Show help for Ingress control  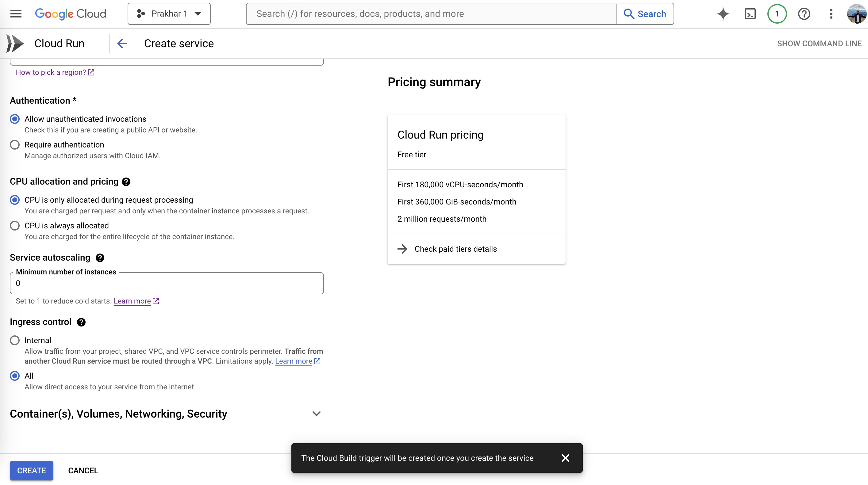coord(81,322)
